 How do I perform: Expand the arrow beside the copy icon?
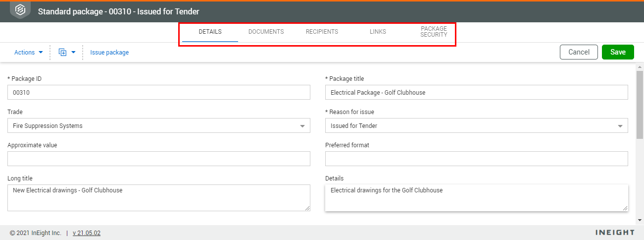point(73,52)
